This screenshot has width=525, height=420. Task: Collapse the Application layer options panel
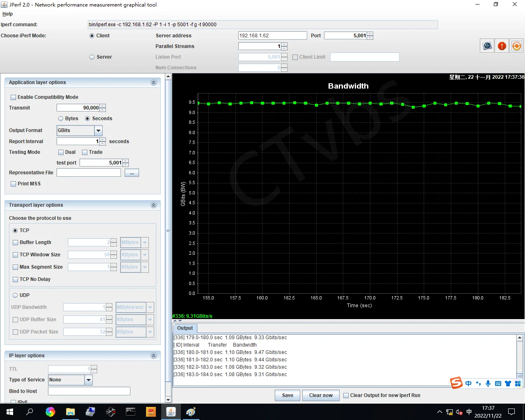[154, 82]
